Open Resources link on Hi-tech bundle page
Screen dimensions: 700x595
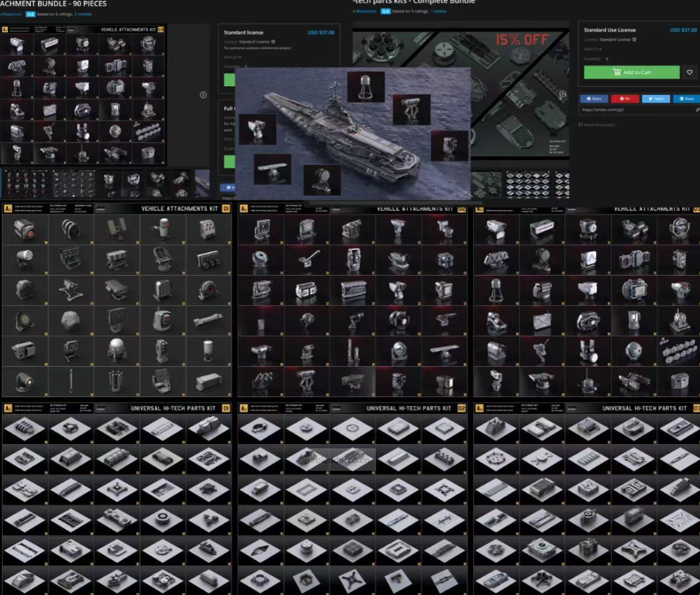(x=365, y=12)
